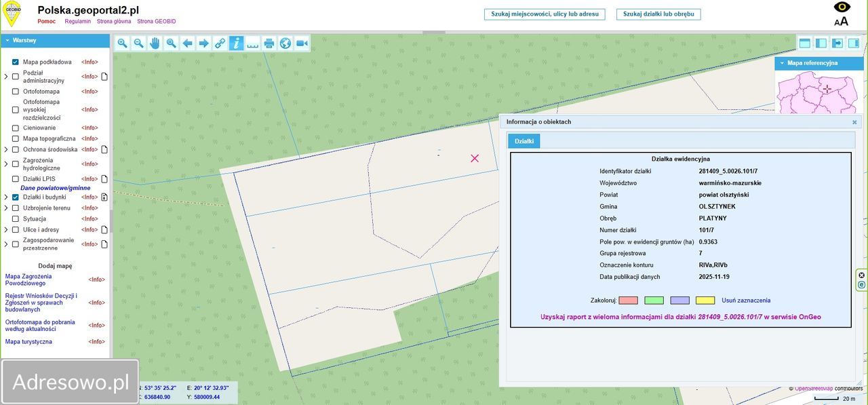Open the Regulamin page link
This screenshot has height=405, width=868.
click(77, 22)
